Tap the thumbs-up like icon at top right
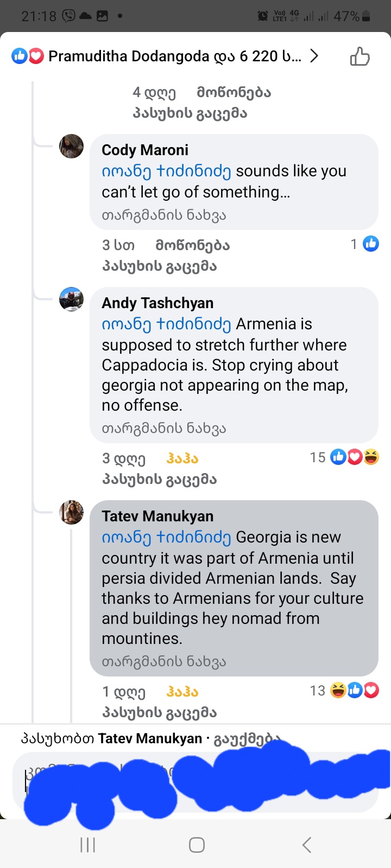Screen dimensions: 391x868 (360, 56)
